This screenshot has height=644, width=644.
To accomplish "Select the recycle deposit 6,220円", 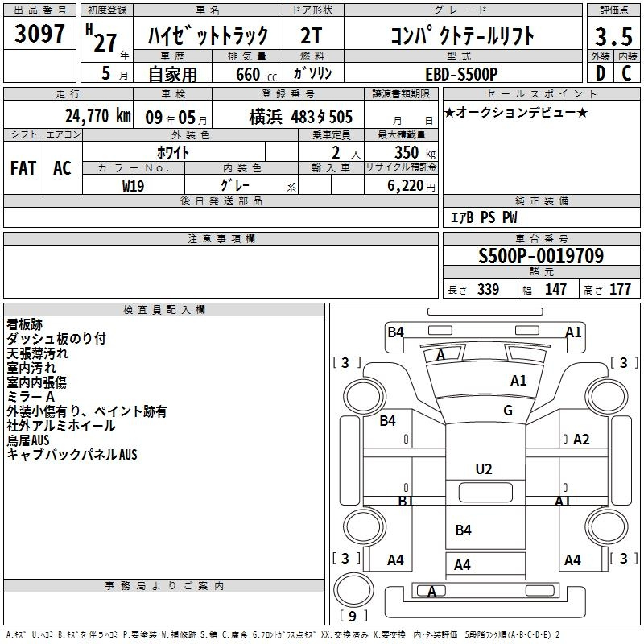I will click(411, 186).
